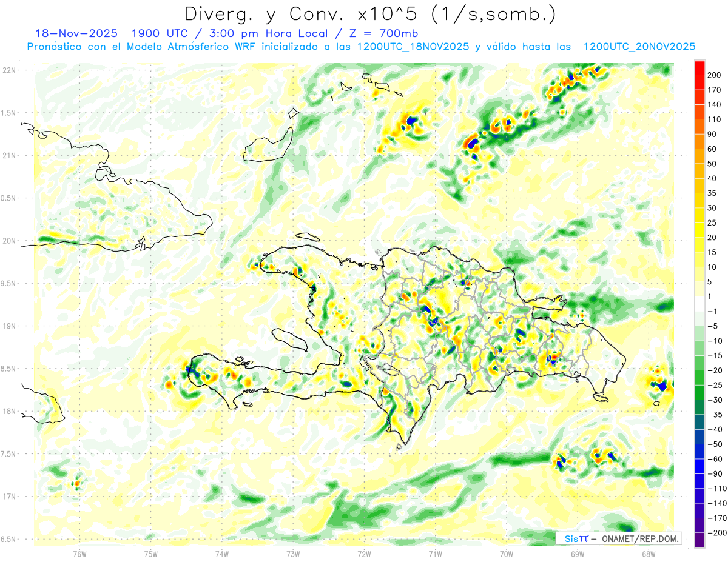The width and height of the screenshot is (728, 562).
Task: Click the positive '110' color scale label
Action: pos(714,119)
